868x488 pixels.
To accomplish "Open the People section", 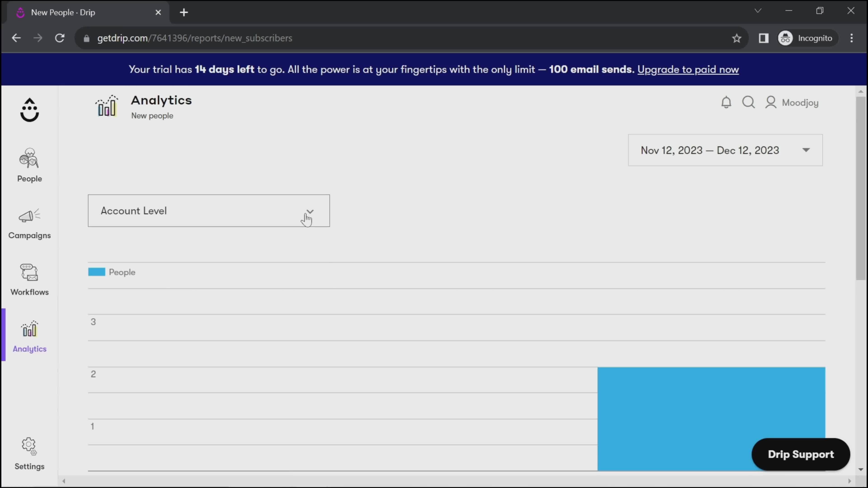I will tap(29, 164).
